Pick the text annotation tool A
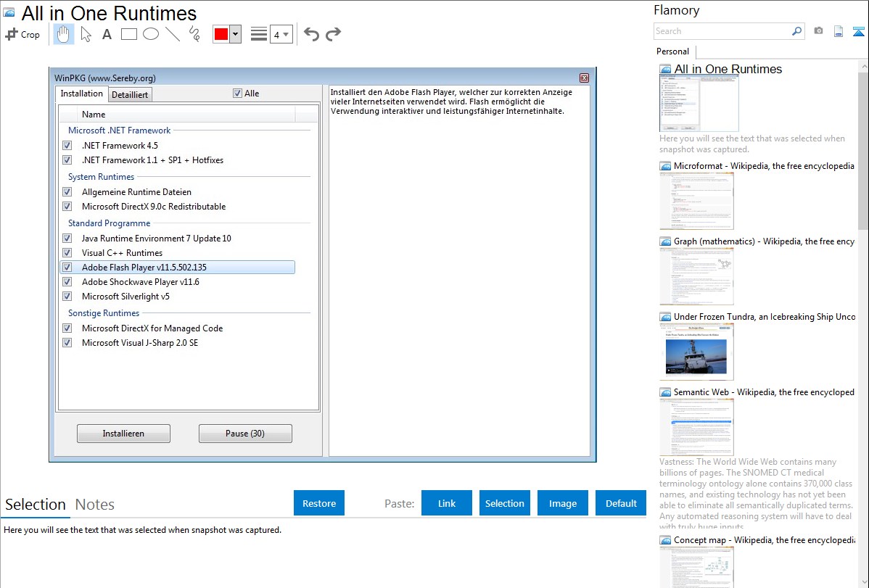 click(107, 34)
